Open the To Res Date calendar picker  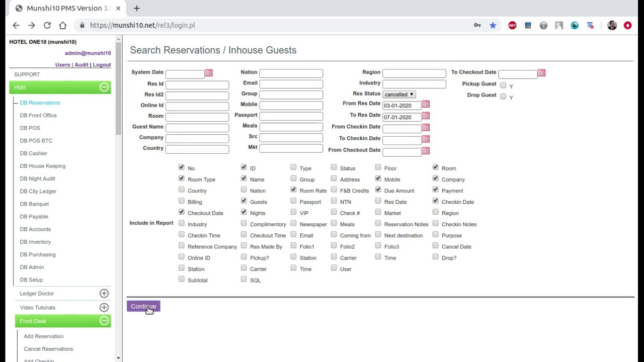pos(426,116)
